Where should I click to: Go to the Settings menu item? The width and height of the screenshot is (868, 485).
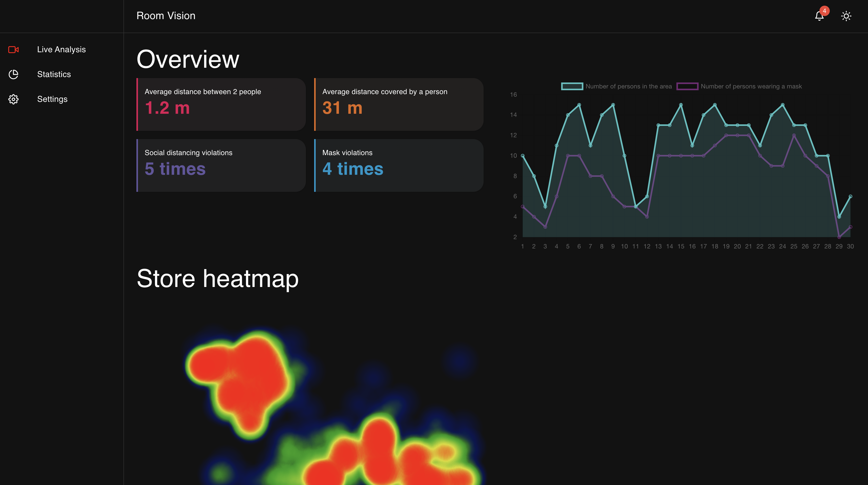point(52,99)
